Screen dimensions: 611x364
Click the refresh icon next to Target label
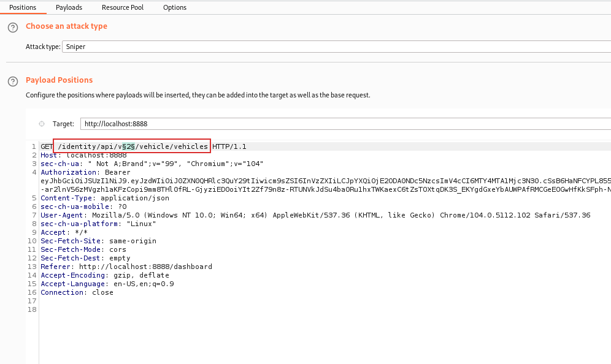(41, 123)
